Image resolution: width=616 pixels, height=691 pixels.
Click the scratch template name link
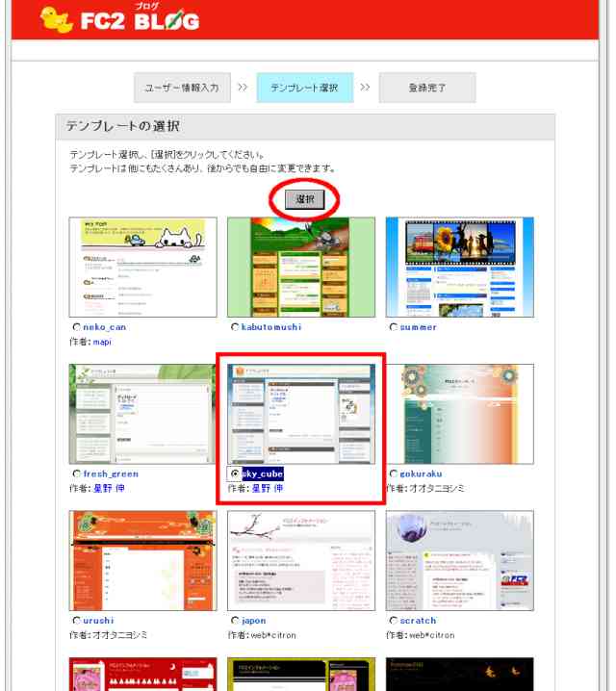pyautogui.click(x=418, y=621)
